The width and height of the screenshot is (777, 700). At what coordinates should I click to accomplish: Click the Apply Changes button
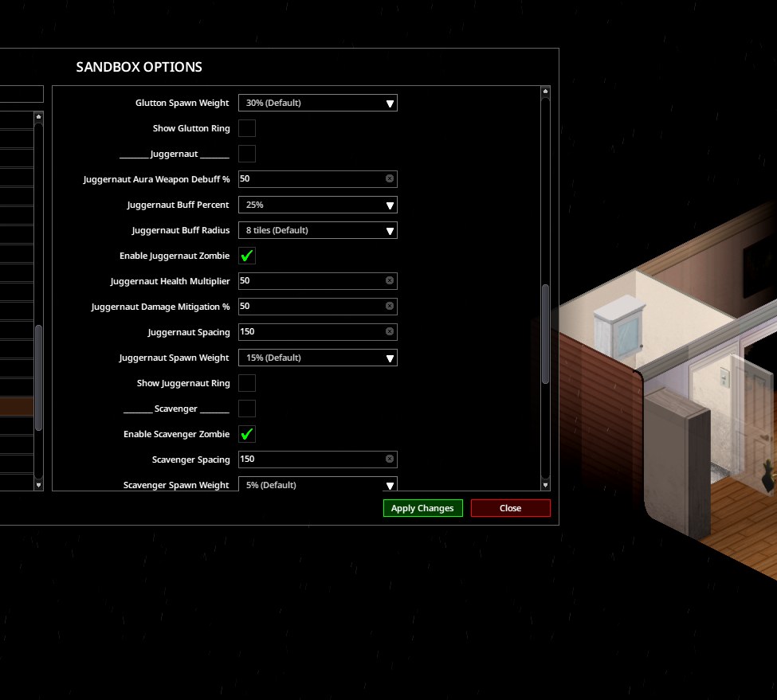pos(422,508)
